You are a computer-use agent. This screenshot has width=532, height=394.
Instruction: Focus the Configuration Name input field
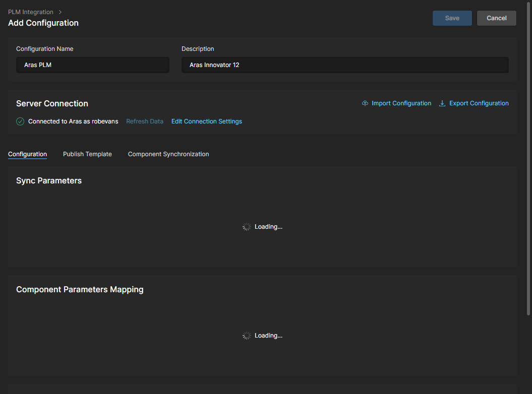(93, 65)
